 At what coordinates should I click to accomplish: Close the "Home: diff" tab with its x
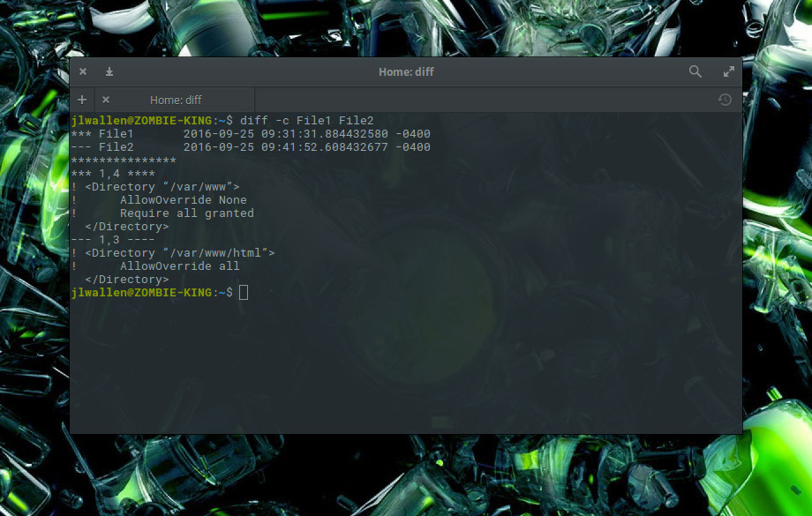[106, 100]
